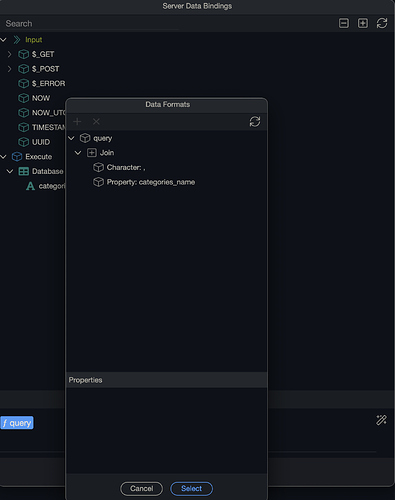Click the Database table icon
The height and width of the screenshot is (500, 395).
23,171
